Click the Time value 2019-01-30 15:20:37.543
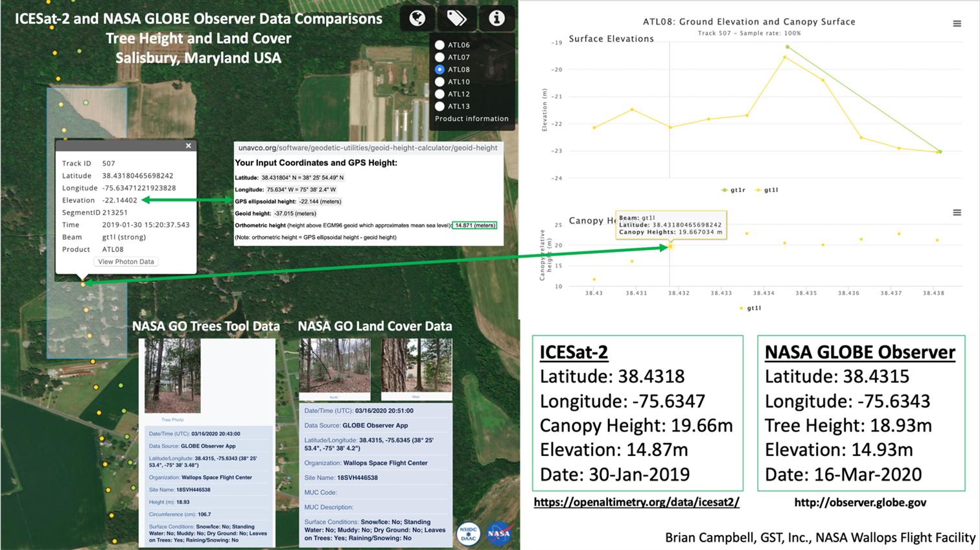This screenshot has width=980, height=550. [x=146, y=225]
